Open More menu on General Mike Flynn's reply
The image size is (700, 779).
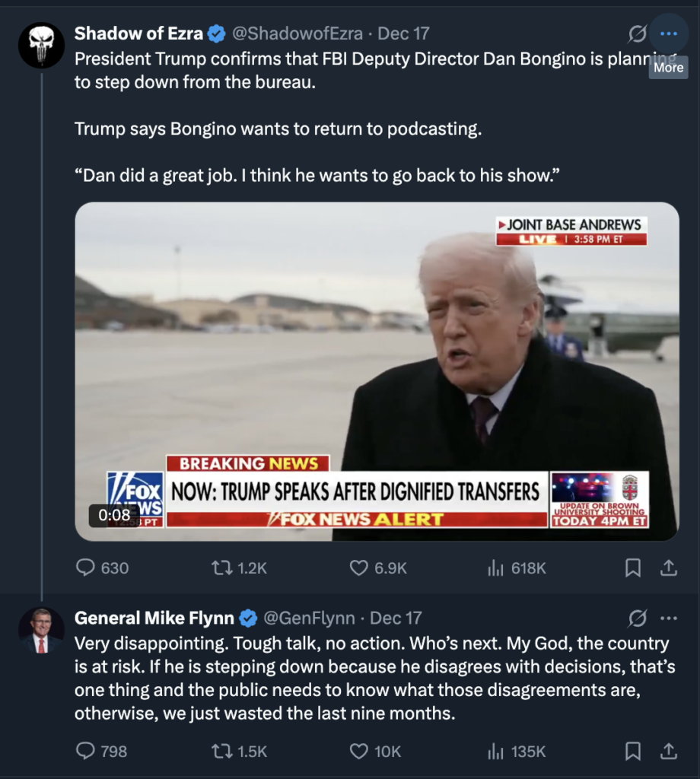(x=668, y=618)
